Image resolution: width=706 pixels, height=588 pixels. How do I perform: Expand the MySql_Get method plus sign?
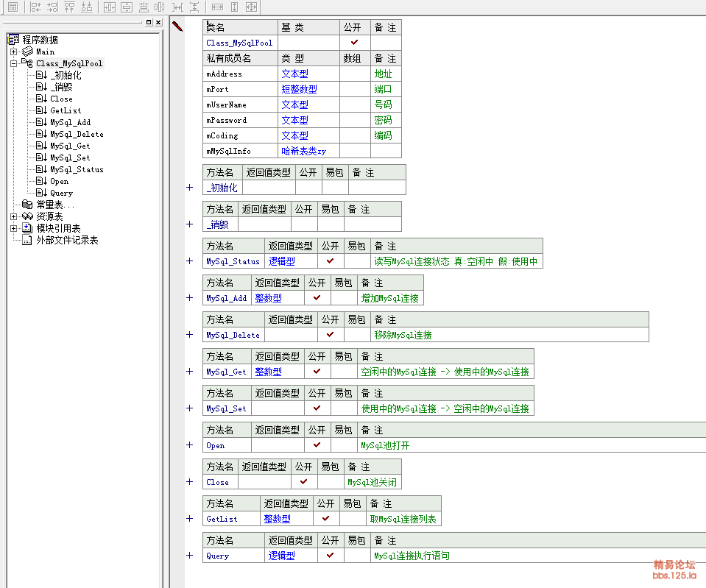[x=190, y=372]
